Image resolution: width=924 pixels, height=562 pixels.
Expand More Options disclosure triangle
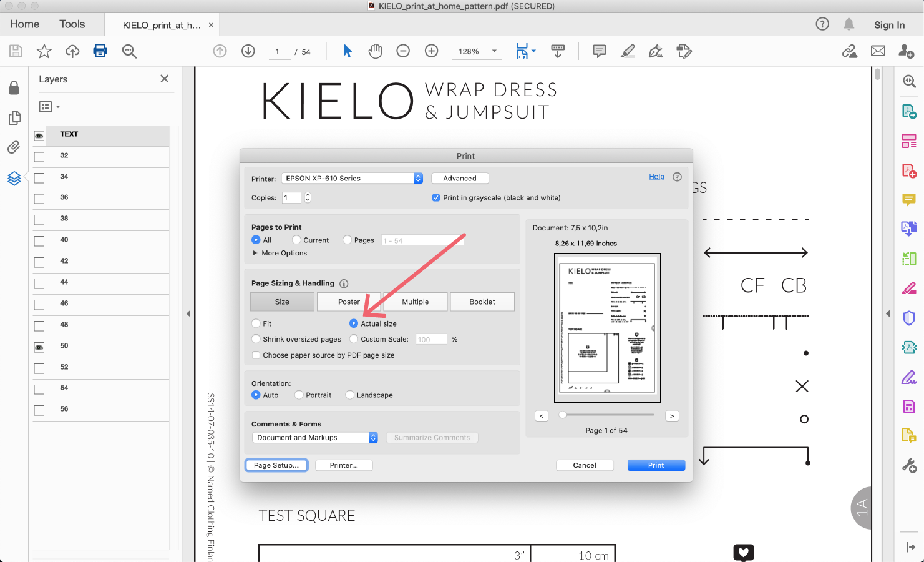(x=255, y=253)
